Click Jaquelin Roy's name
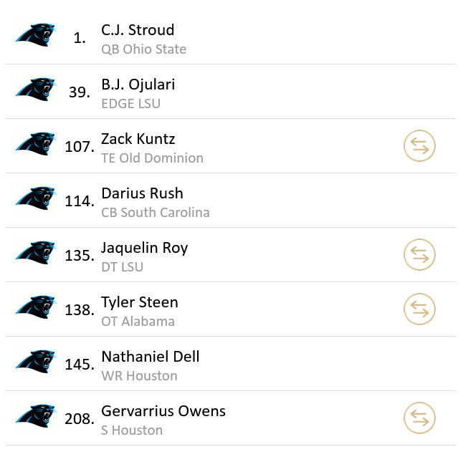476x462 pixels. coord(144,248)
